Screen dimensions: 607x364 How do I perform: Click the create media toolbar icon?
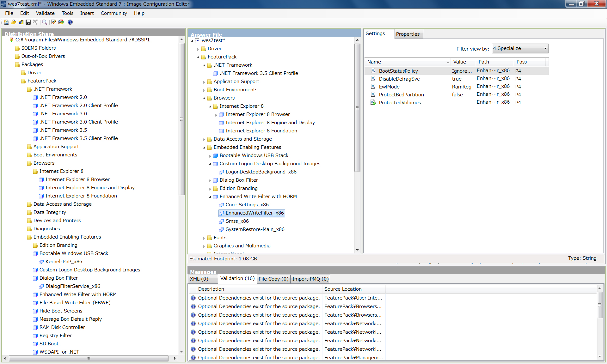pyautogui.click(x=61, y=22)
